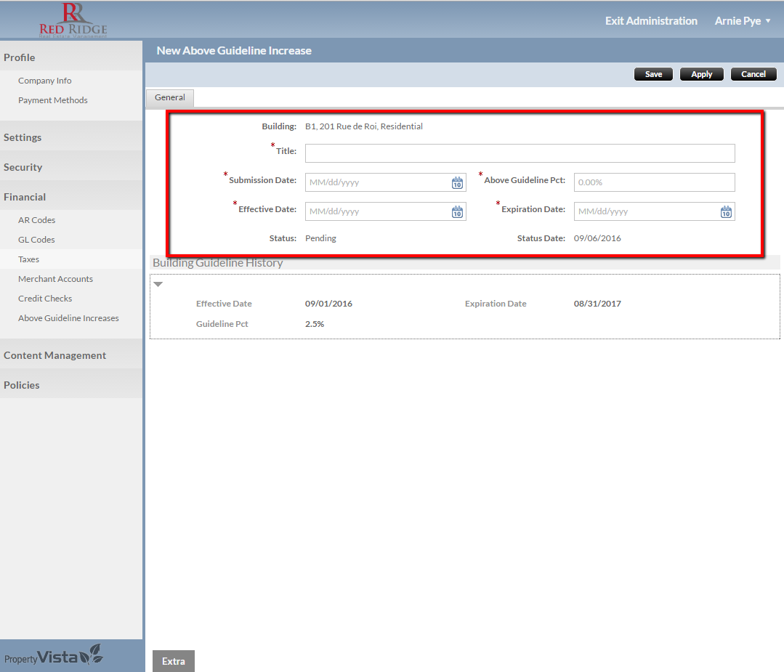Open the Effective Date calendar picker
784x672 pixels.
(457, 212)
